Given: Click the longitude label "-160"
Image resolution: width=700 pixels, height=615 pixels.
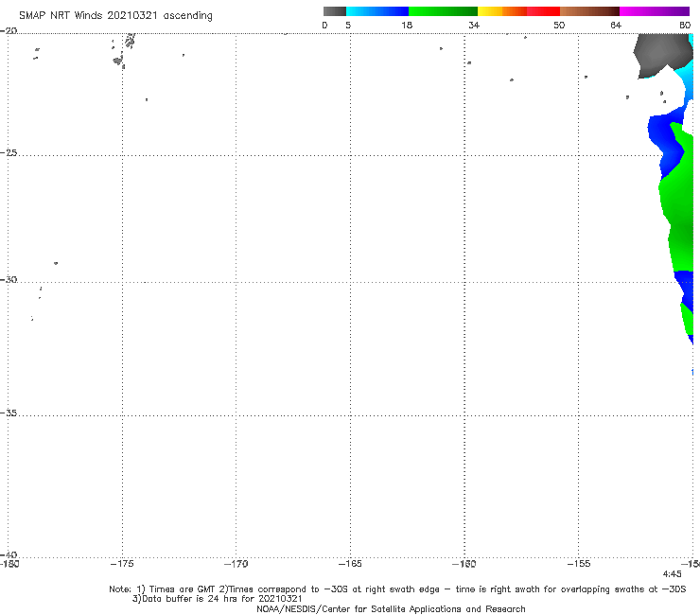Looking at the screenshot, I should coord(464,564).
